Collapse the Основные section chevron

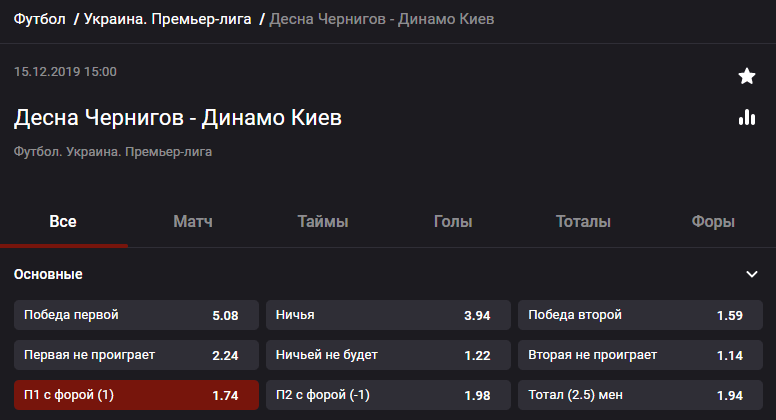coord(752,274)
